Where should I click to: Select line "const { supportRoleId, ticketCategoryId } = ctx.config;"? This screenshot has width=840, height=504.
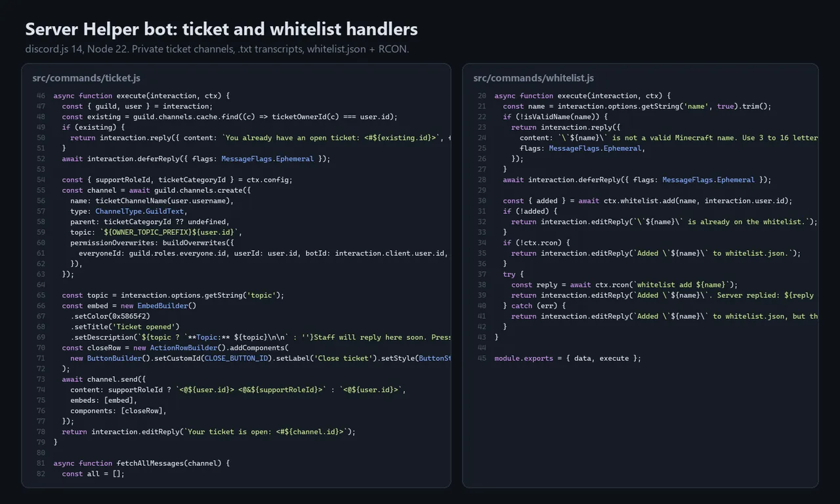point(177,180)
